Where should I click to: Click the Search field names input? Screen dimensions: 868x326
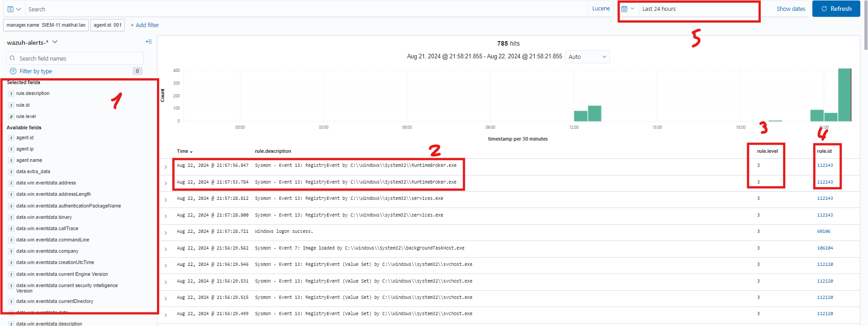pyautogui.click(x=75, y=58)
